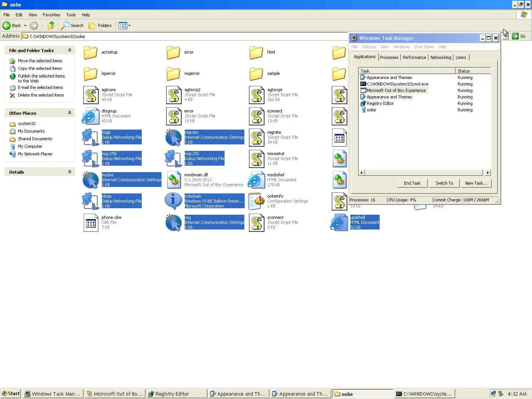Collapse the Other Places panel
This screenshot has width=532, height=399.
(70, 113)
